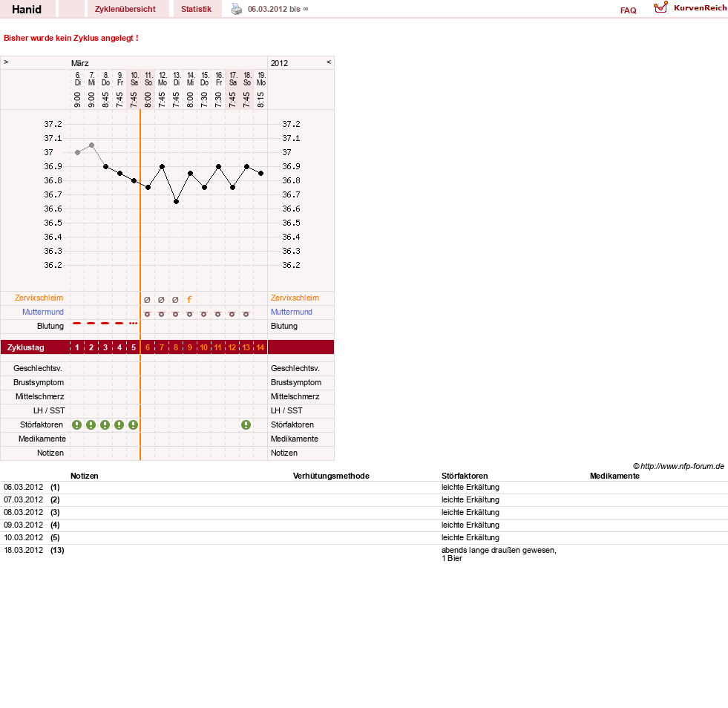Click the 8:15 measurement time for 19. Mo

pos(261,99)
